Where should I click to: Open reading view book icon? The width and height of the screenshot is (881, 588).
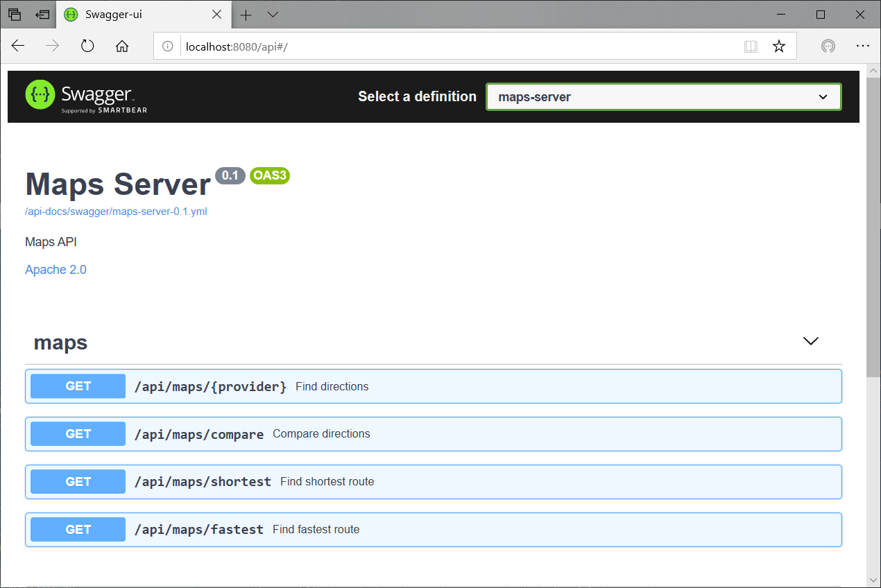tap(751, 46)
